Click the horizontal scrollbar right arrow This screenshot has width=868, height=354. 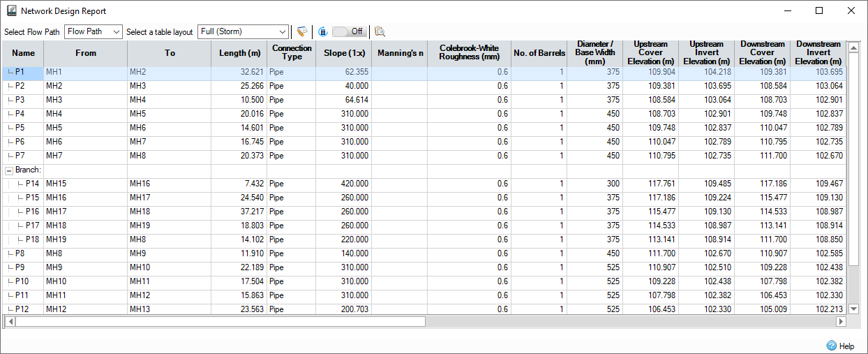pos(841,322)
